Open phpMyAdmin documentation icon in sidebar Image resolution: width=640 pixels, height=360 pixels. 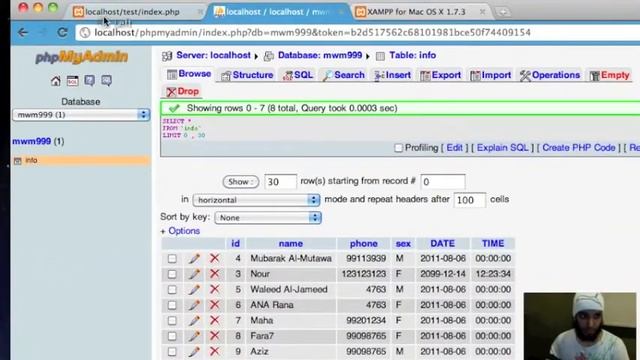point(89,81)
